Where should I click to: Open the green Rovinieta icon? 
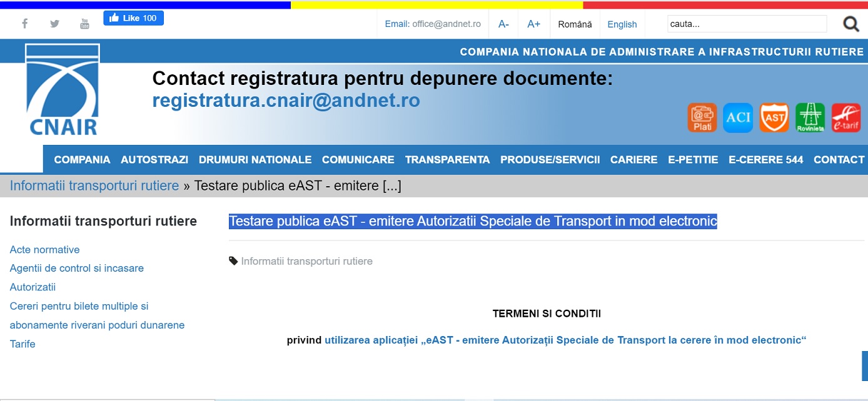coord(810,118)
